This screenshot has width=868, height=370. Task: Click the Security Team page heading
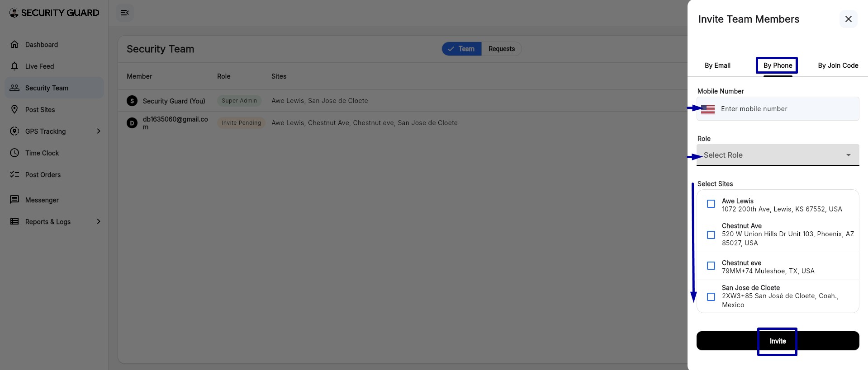pos(160,49)
